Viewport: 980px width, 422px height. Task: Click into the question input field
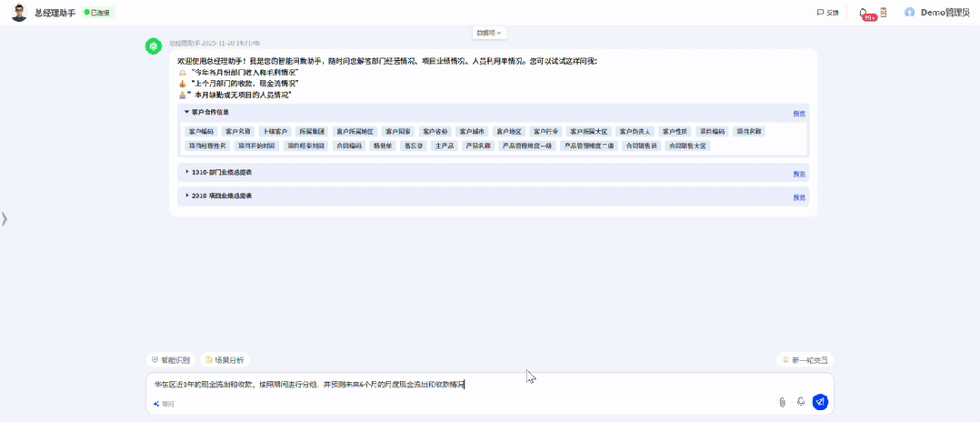(455, 385)
